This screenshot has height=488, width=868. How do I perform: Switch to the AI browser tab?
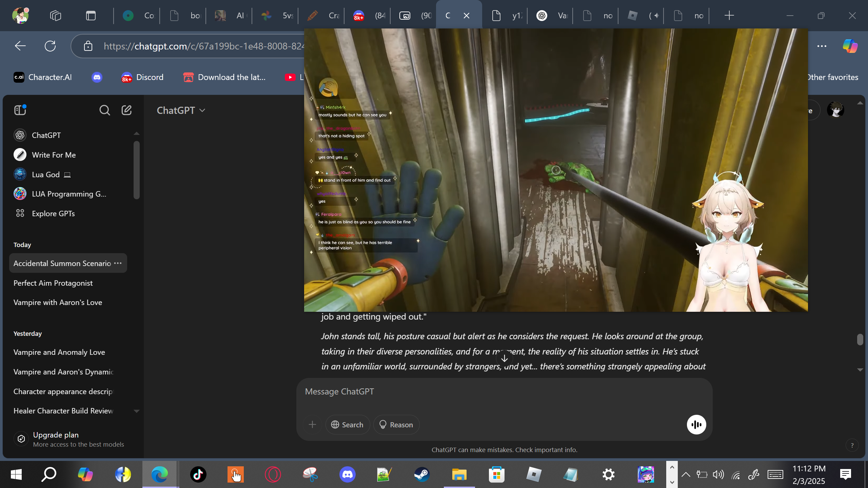tap(229, 16)
